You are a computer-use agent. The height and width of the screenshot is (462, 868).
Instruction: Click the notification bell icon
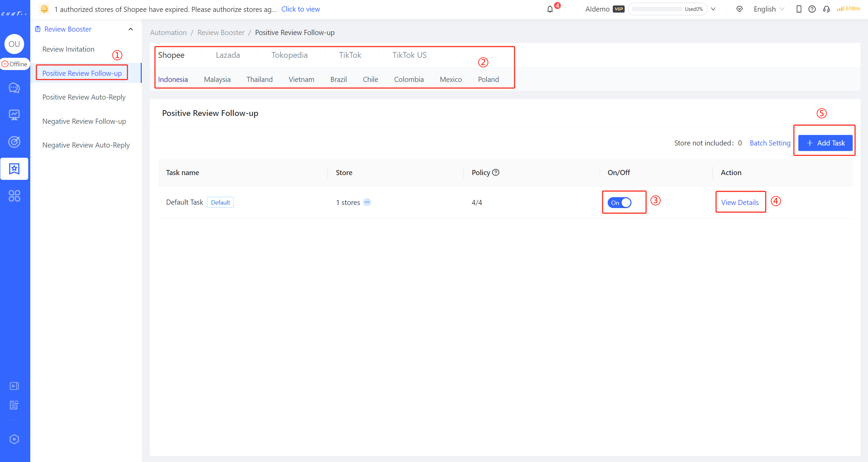(x=550, y=9)
